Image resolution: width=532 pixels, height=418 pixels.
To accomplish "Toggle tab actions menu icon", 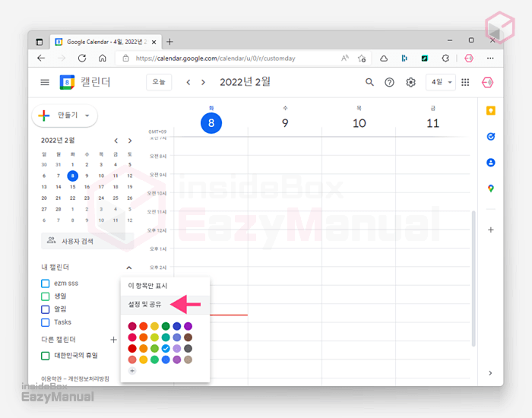I will (40, 42).
